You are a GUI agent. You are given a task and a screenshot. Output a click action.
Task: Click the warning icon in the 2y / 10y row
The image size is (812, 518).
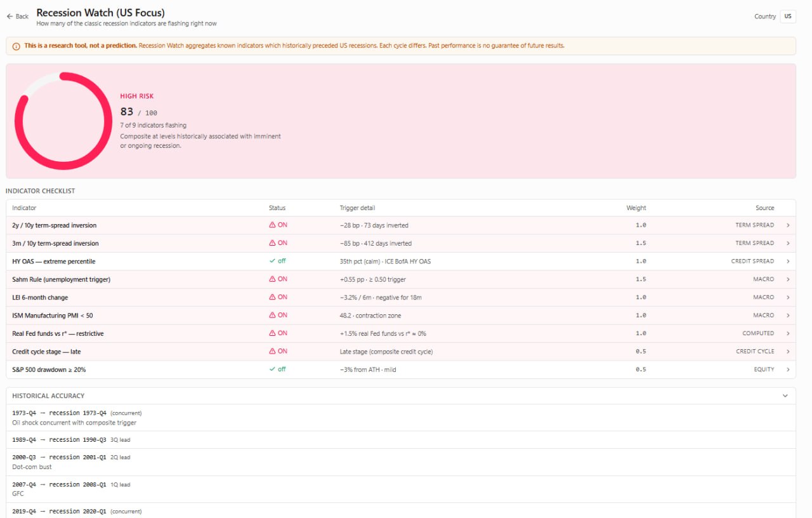click(x=272, y=225)
